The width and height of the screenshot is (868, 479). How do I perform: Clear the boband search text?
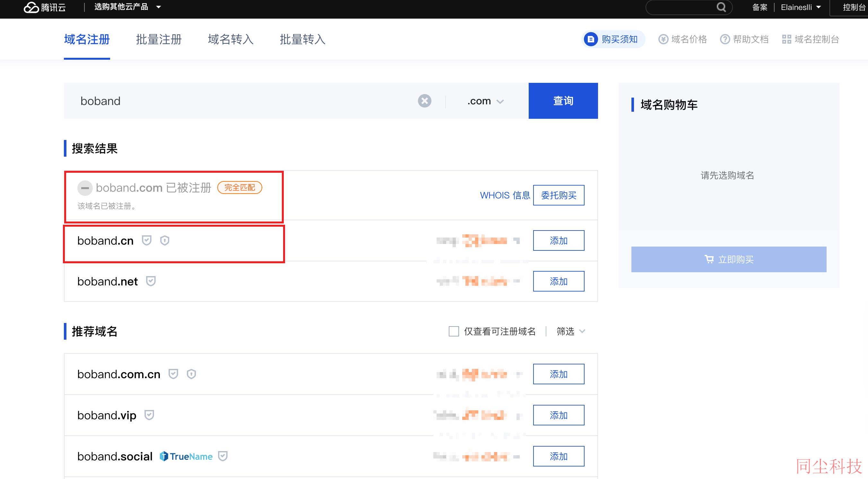(425, 101)
